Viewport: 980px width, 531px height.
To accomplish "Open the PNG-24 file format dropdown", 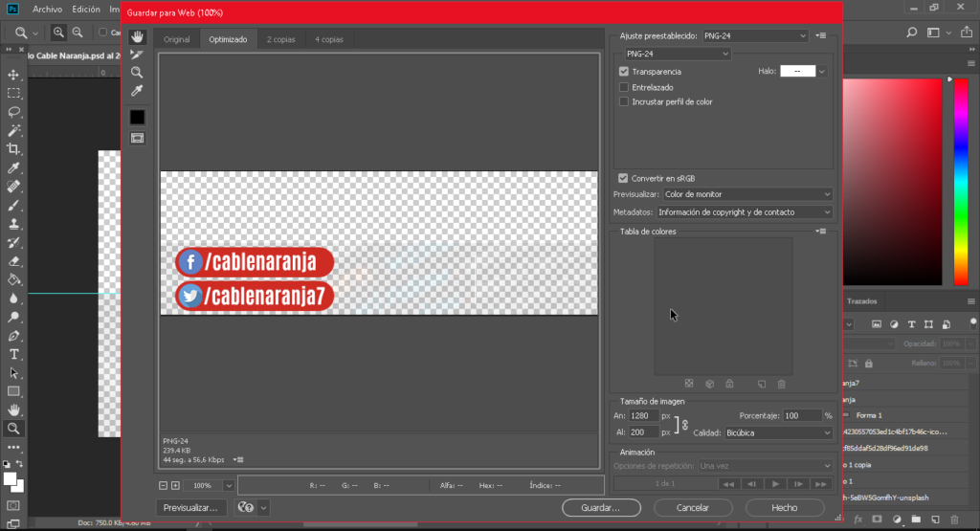I will 678,54.
